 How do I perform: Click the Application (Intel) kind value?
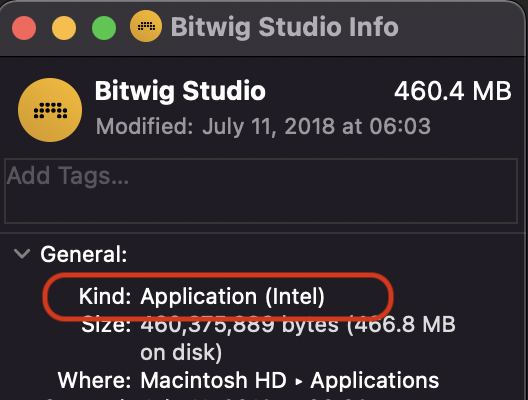pos(232,297)
